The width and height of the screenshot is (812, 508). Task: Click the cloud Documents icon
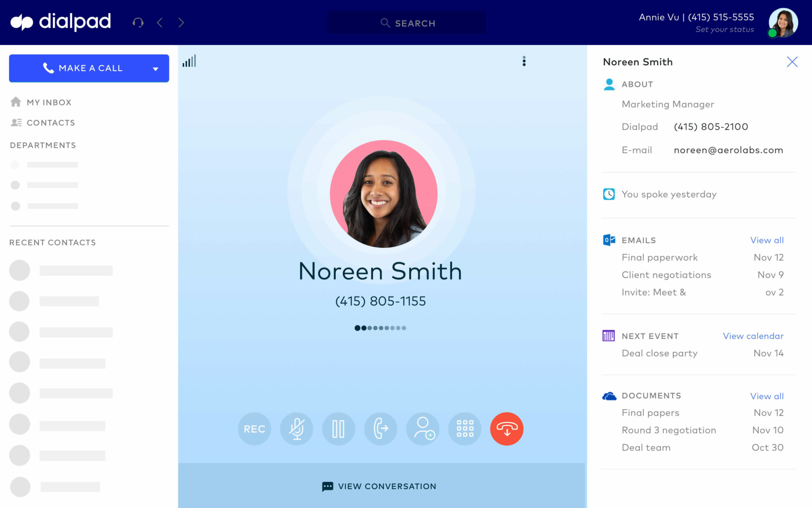[x=609, y=396]
